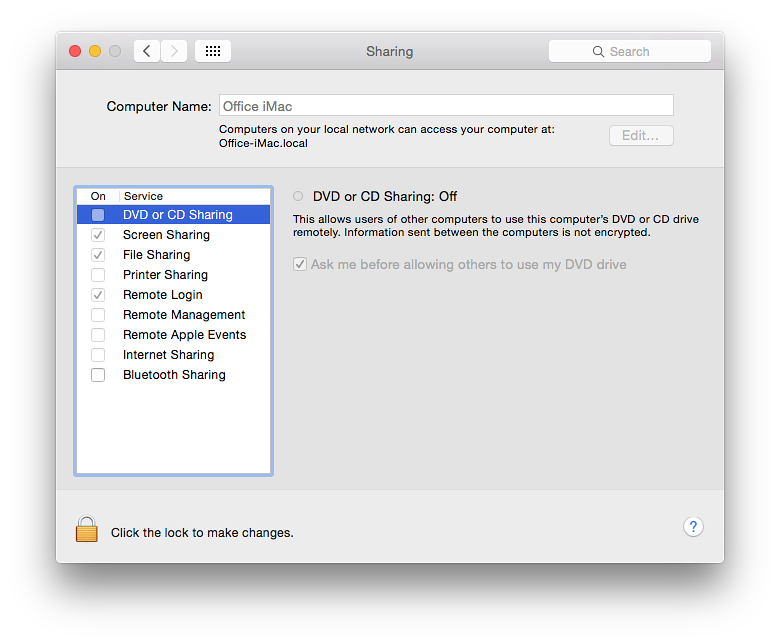Click the Office-iMac.local address text
Image resolution: width=780 pixels, height=643 pixels.
pos(263,143)
